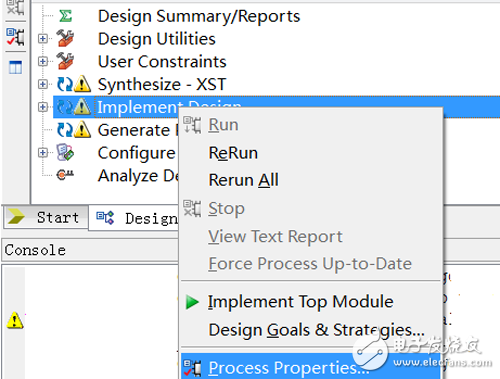Click the Generate process rerun arrows icon
Image resolution: width=500 pixels, height=379 pixels.
[x=65, y=130]
